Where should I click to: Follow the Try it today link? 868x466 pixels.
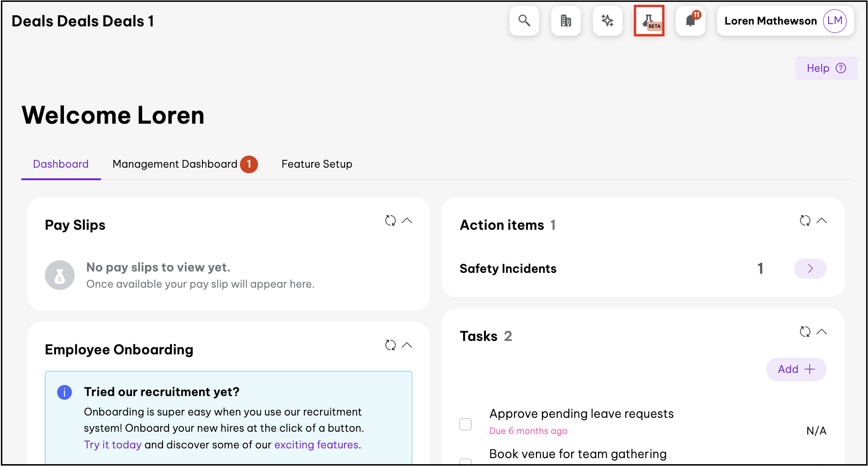(113, 445)
